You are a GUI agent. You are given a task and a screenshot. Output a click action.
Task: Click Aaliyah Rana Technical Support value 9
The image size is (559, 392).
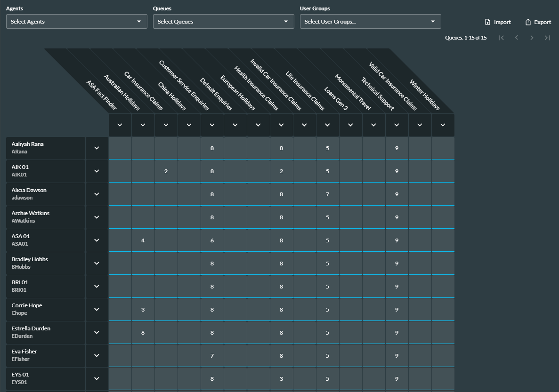pos(397,148)
